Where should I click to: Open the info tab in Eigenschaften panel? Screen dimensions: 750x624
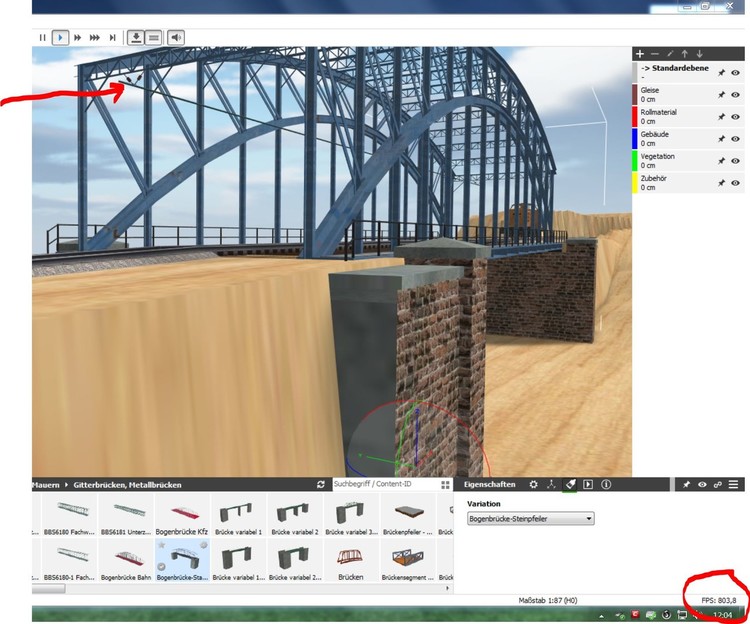pyautogui.click(x=606, y=484)
